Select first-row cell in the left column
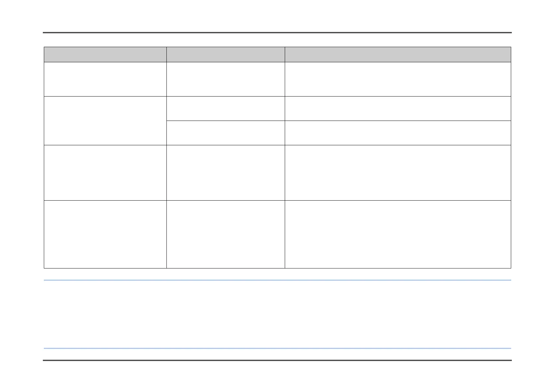555x392 pixels. coord(105,79)
